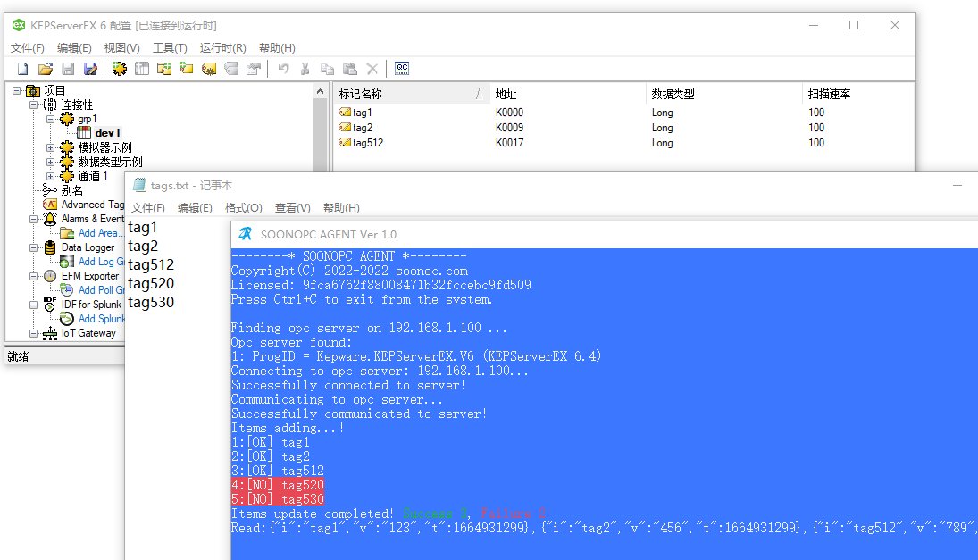The width and height of the screenshot is (978, 560).
Task: Select dev1 device in the tree
Action: (107, 133)
